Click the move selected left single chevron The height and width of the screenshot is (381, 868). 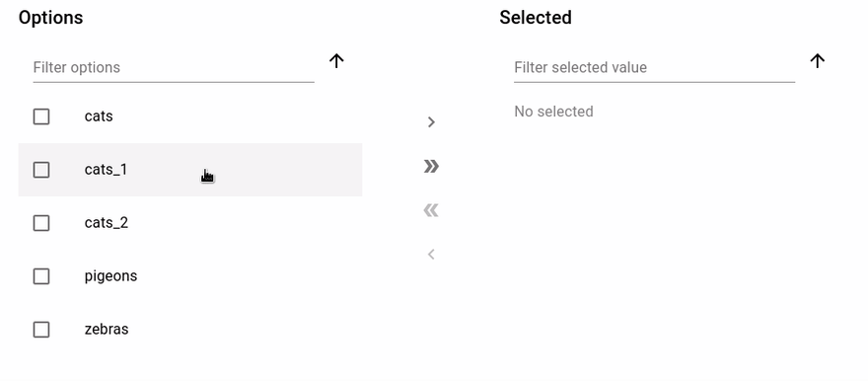click(431, 255)
